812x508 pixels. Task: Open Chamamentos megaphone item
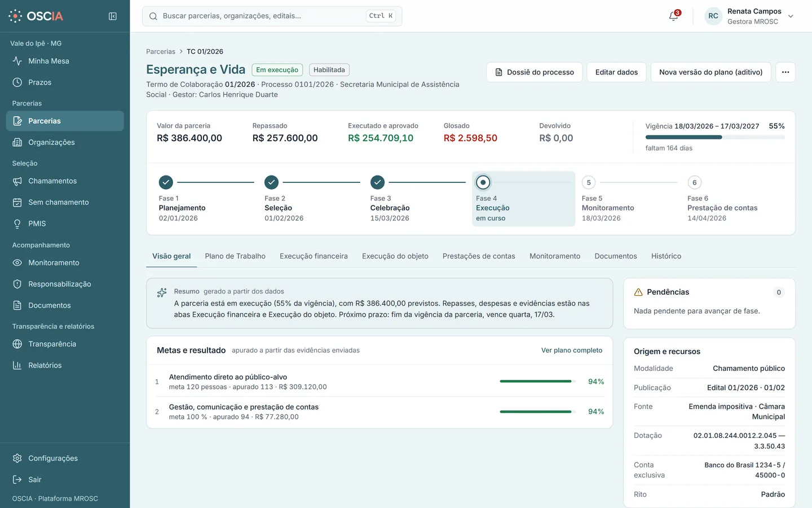tap(65, 181)
